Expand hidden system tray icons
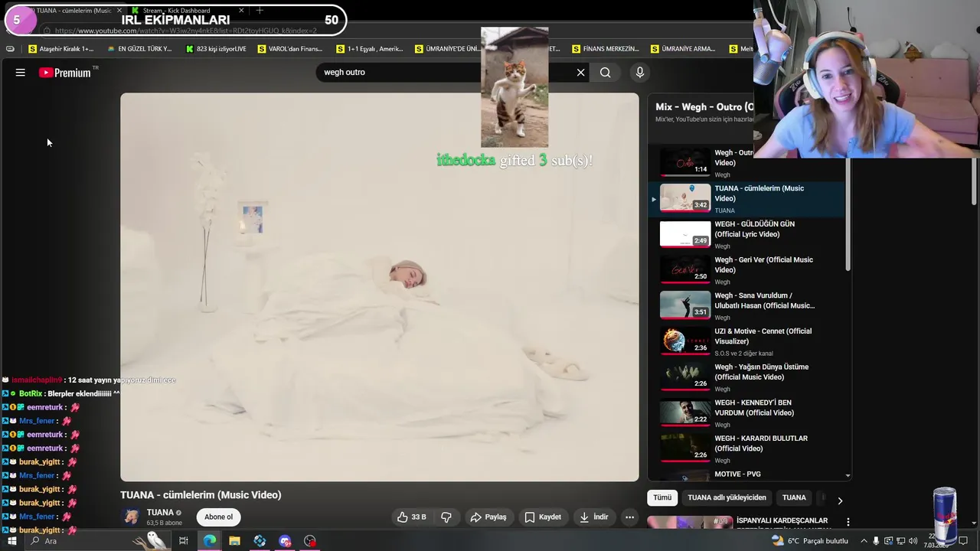 (864, 541)
